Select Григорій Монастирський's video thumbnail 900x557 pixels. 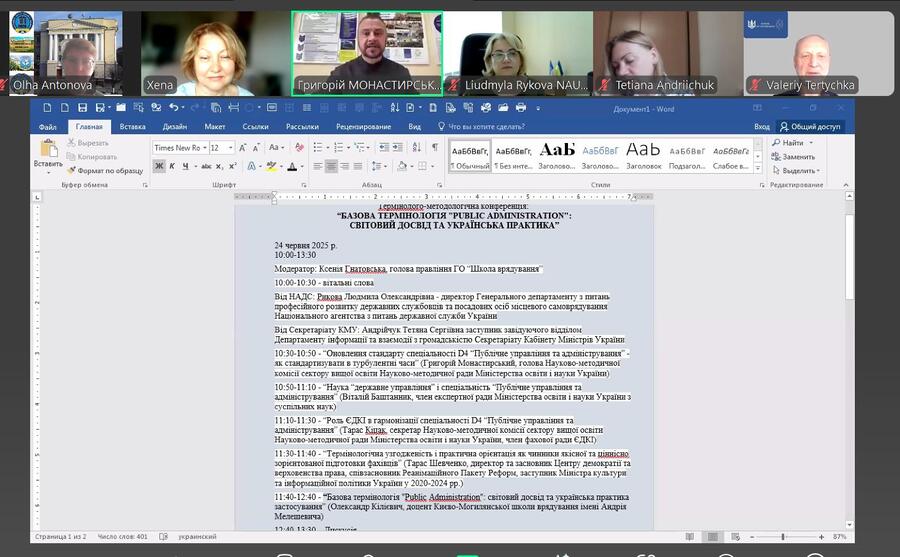pos(367,53)
